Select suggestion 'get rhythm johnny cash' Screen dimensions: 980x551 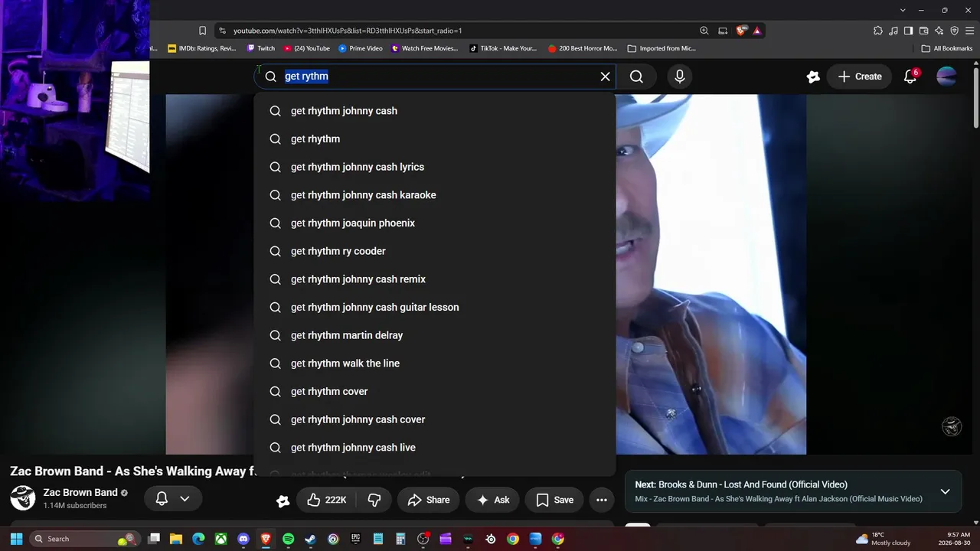[x=435, y=111]
